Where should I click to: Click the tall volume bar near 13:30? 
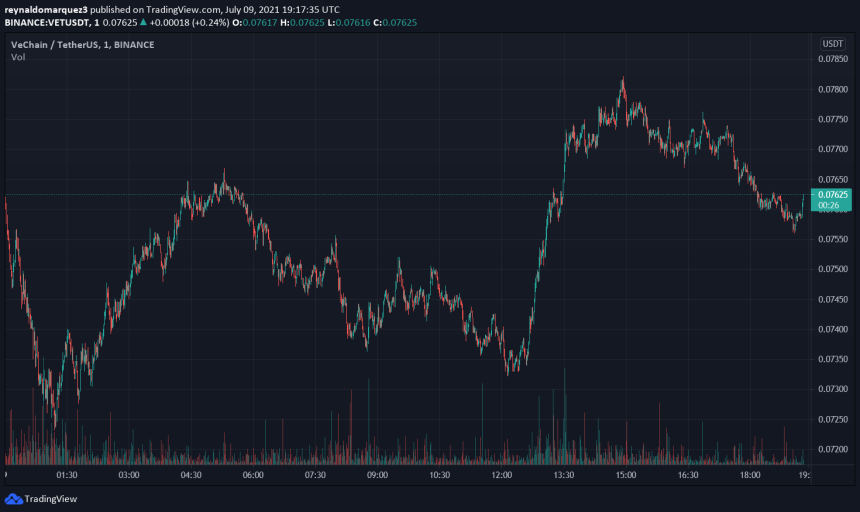pyautogui.click(x=564, y=416)
